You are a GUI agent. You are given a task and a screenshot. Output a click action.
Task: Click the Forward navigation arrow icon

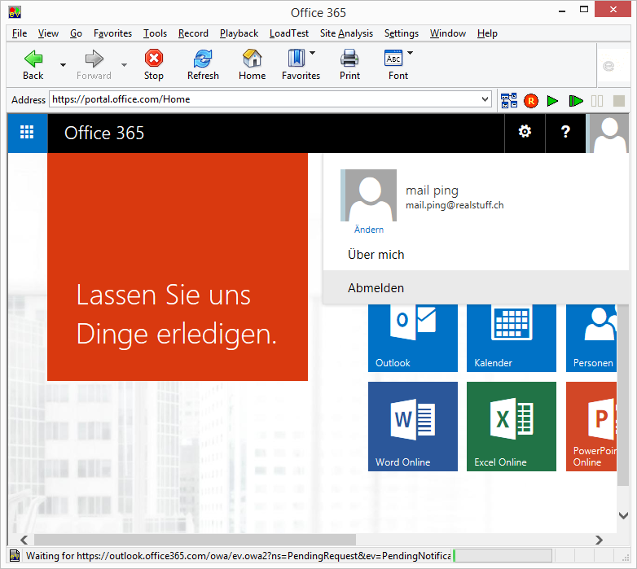click(x=94, y=59)
